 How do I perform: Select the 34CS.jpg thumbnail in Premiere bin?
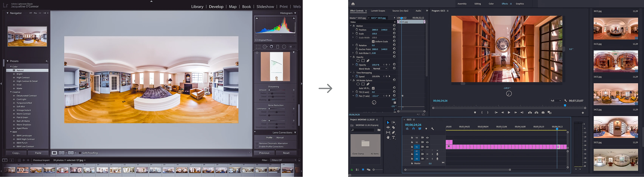tap(616, 94)
